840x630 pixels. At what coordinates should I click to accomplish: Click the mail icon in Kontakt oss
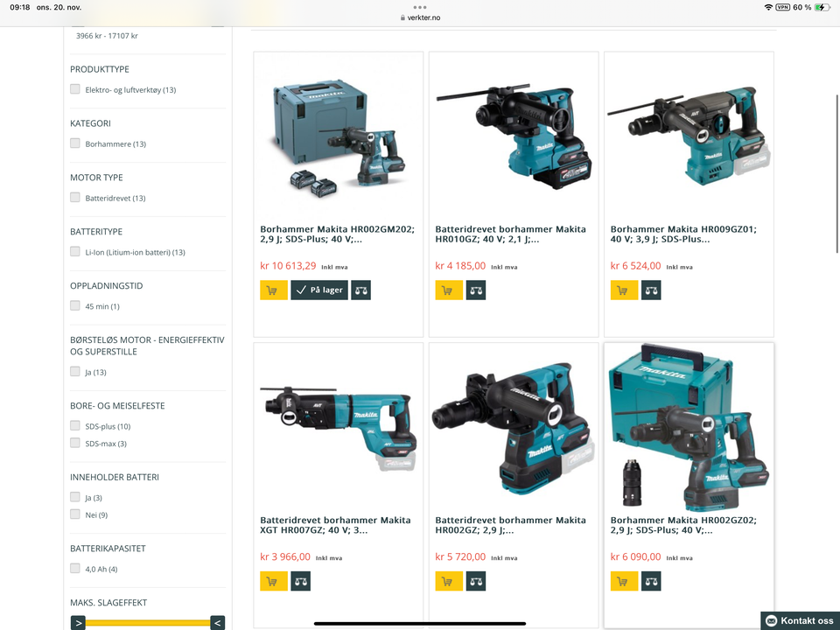coord(772,621)
